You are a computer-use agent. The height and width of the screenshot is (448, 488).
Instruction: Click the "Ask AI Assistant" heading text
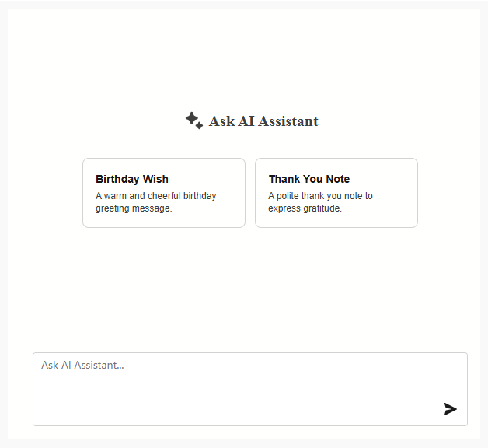tap(263, 121)
